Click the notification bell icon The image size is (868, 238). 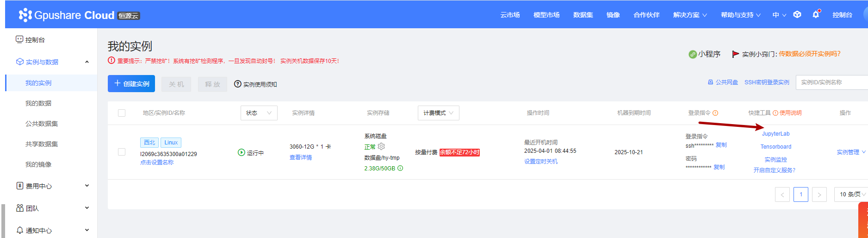click(x=816, y=15)
